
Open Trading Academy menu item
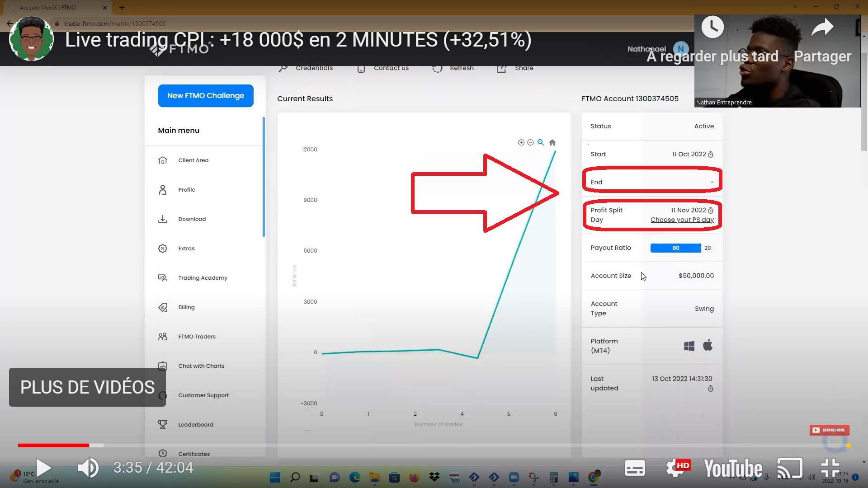(x=203, y=278)
